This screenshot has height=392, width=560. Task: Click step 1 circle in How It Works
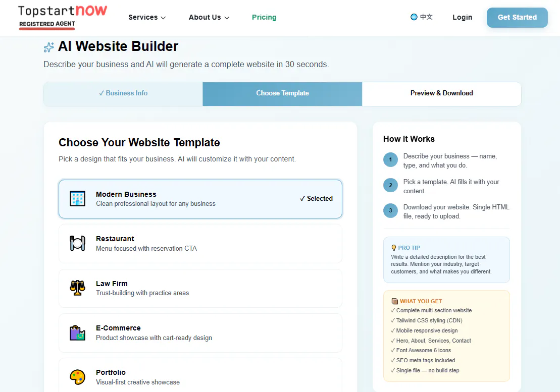(x=390, y=159)
